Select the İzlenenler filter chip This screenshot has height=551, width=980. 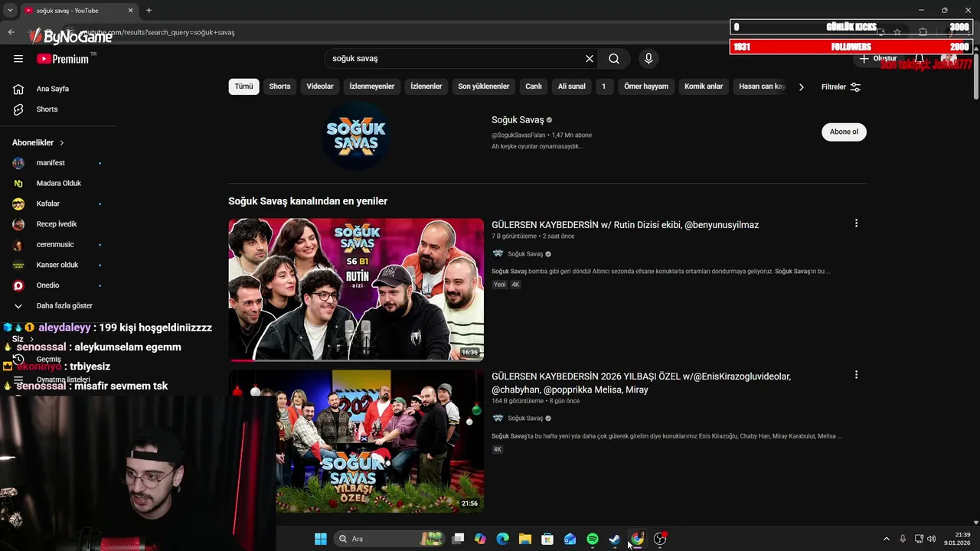[x=426, y=86]
